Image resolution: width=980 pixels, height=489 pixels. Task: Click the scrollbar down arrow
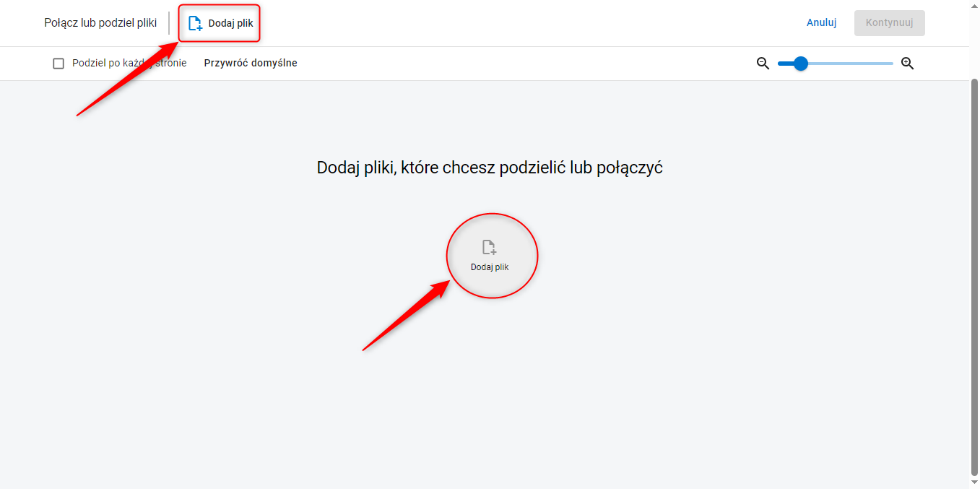[974, 483]
